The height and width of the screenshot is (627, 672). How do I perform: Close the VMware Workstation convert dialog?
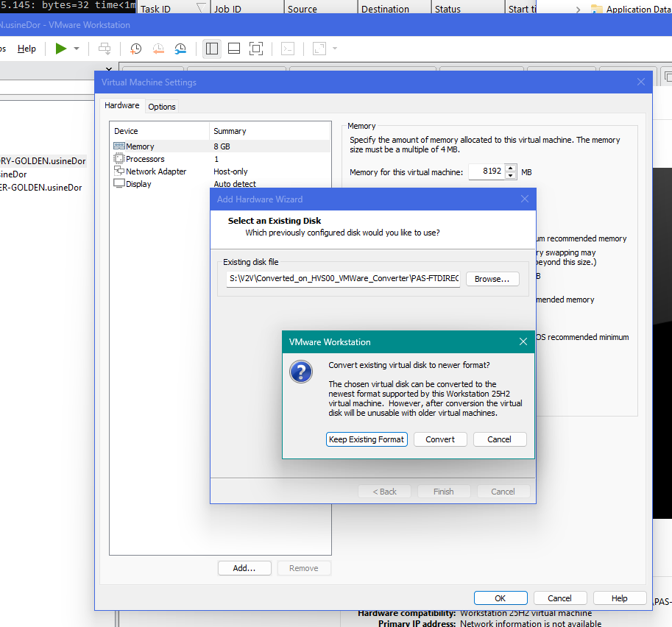point(523,341)
